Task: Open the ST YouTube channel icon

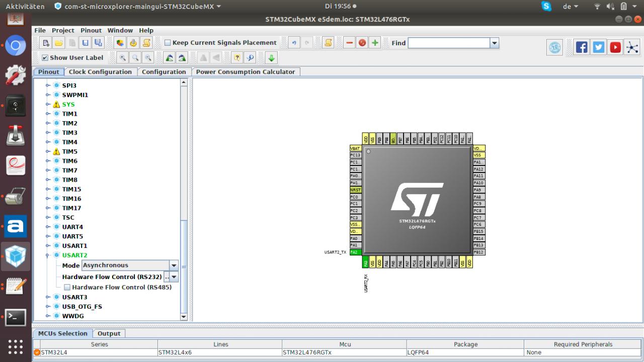Action: 615,47
